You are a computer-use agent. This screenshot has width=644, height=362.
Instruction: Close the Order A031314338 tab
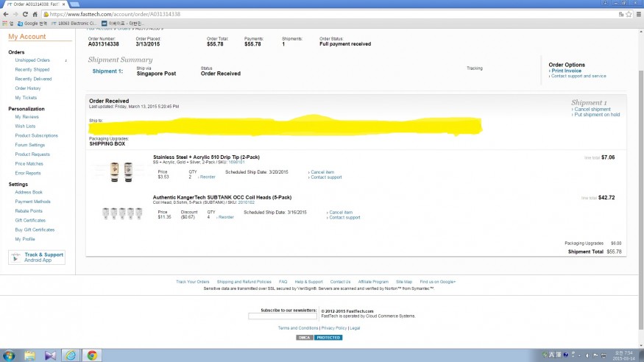pyautogui.click(x=63, y=4)
